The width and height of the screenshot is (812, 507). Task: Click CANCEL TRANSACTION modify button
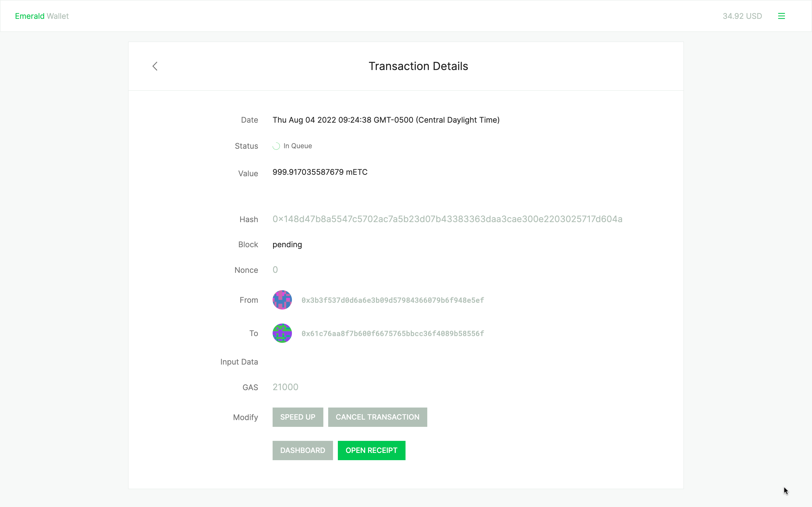(x=377, y=417)
